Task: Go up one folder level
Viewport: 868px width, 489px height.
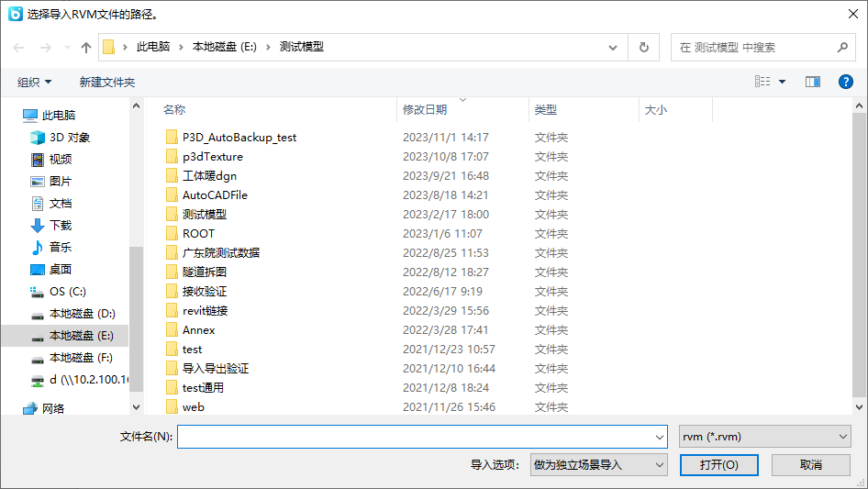Action: (x=86, y=48)
